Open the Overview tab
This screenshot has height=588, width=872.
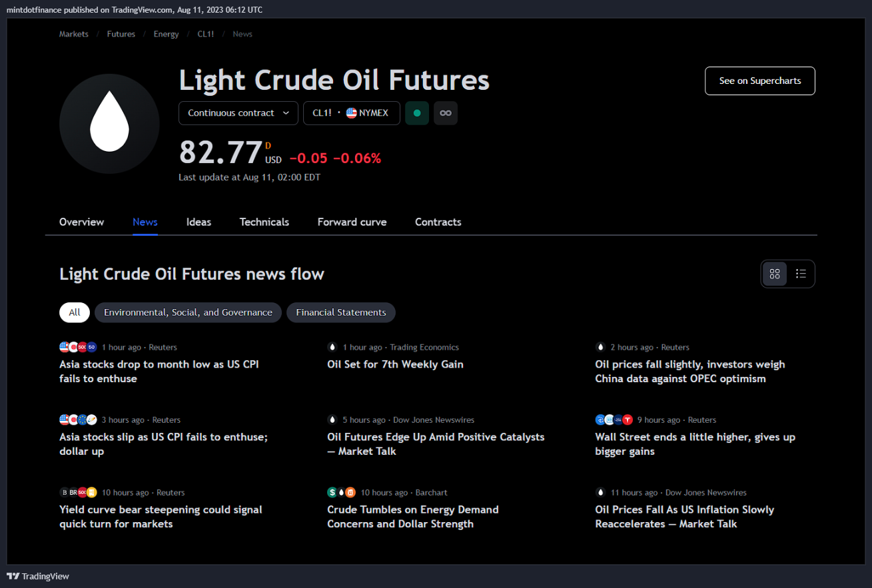coord(82,222)
